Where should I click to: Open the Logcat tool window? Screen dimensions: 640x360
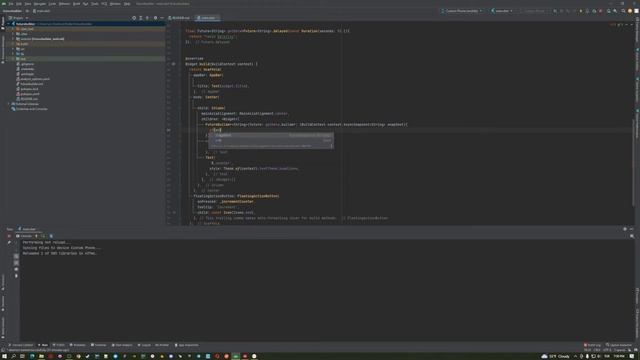(x=144, y=345)
